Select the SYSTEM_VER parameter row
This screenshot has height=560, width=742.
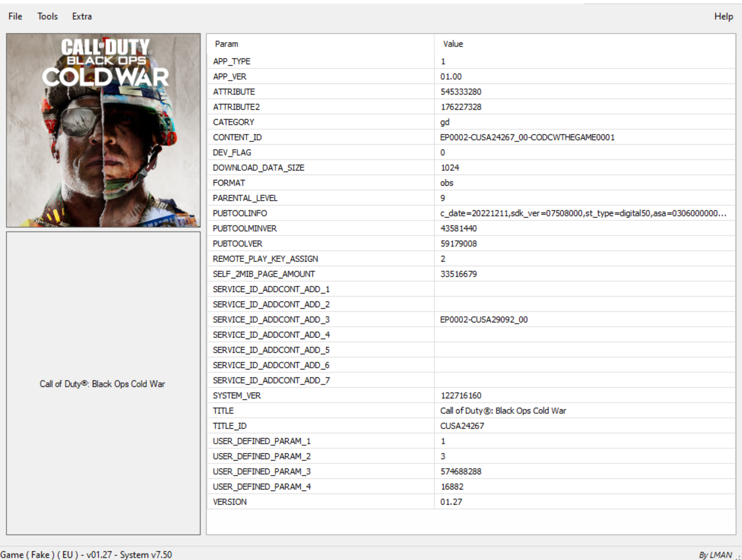pyautogui.click(x=237, y=395)
